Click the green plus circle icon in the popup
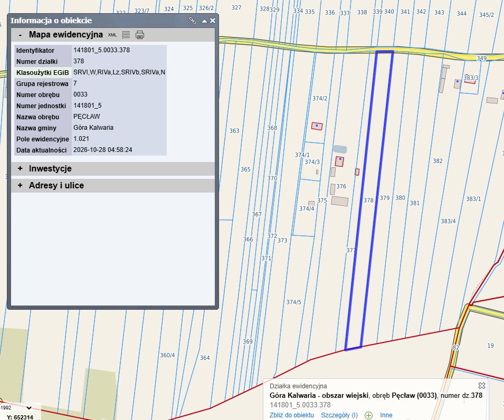This screenshot has height=420, width=504. [369, 415]
